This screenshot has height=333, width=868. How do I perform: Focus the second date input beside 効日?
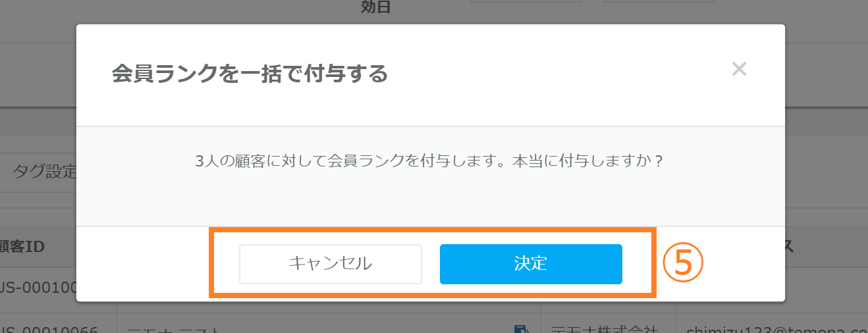pyautogui.click(x=659, y=1)
